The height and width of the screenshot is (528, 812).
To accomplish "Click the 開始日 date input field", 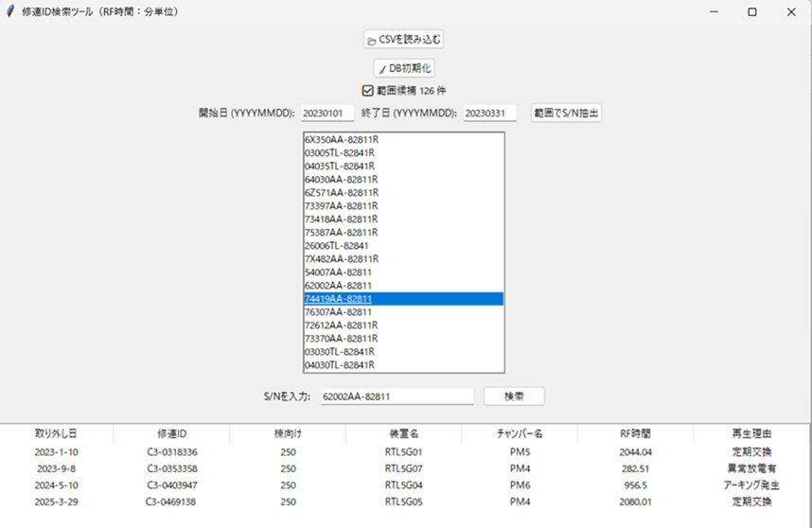I will (x=327, y=114).
